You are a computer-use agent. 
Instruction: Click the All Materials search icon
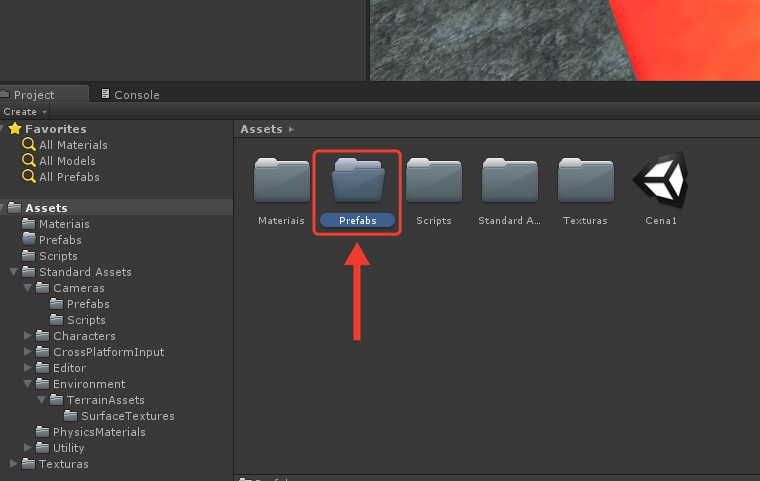point(29,144)
